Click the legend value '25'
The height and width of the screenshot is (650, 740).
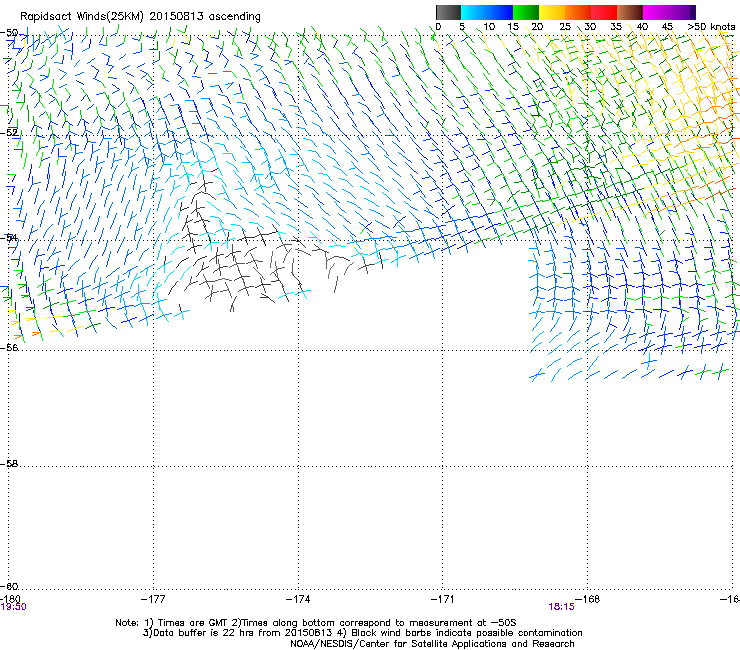pos(565,27)
